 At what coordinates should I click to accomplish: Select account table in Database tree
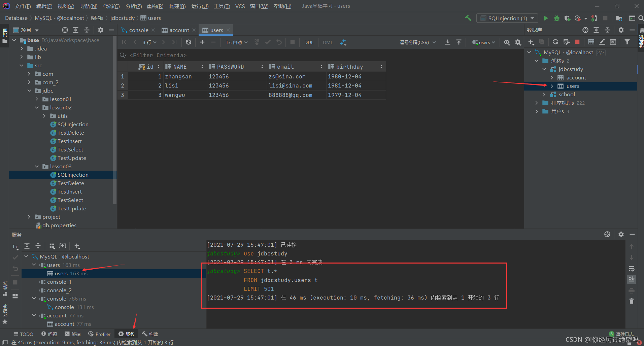pyautogui.click(x=576, y=77)
